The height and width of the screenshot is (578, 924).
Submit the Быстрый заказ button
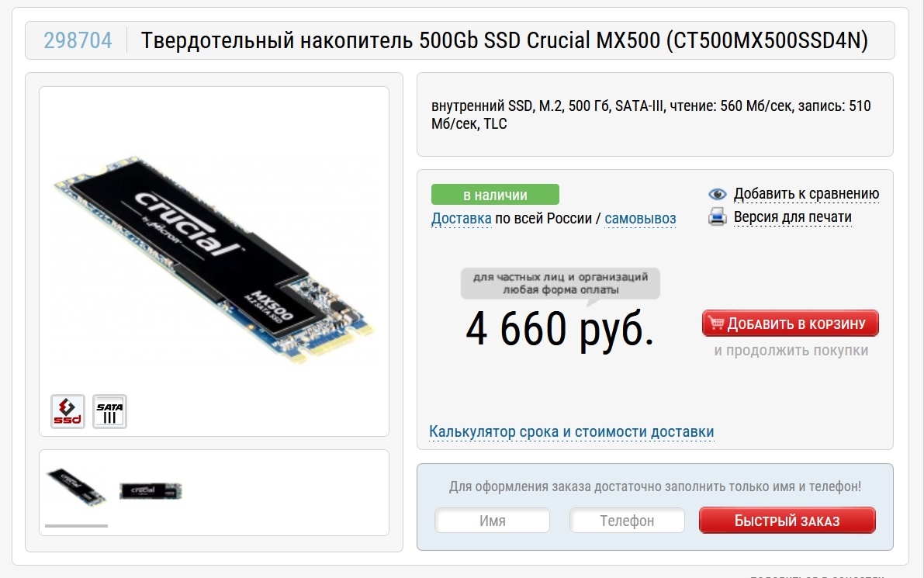tap(787, 521)
